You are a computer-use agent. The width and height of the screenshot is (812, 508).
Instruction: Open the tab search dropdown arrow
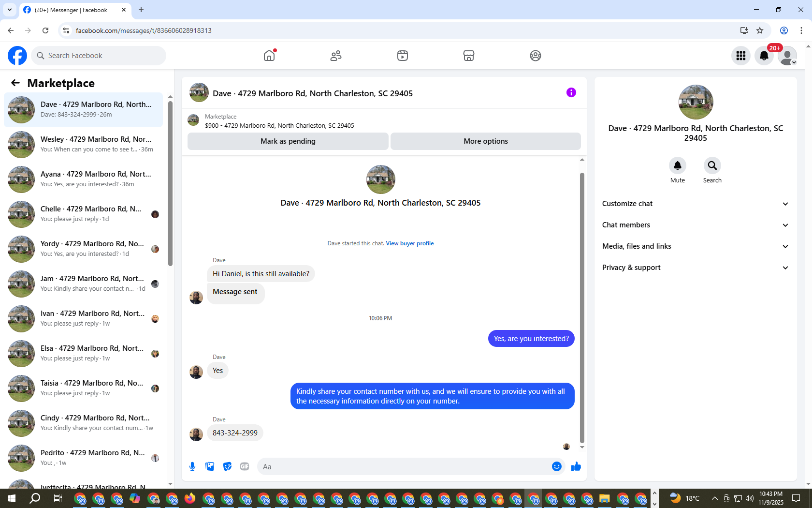[10, 10]
